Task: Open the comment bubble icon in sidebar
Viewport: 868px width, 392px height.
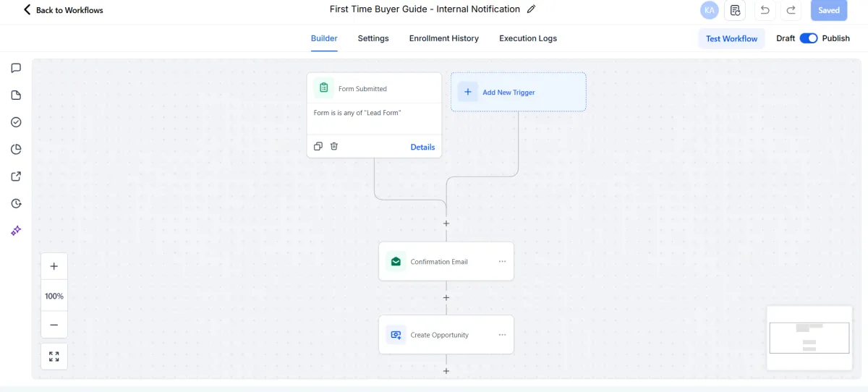Action: click(x=16, y=68)
